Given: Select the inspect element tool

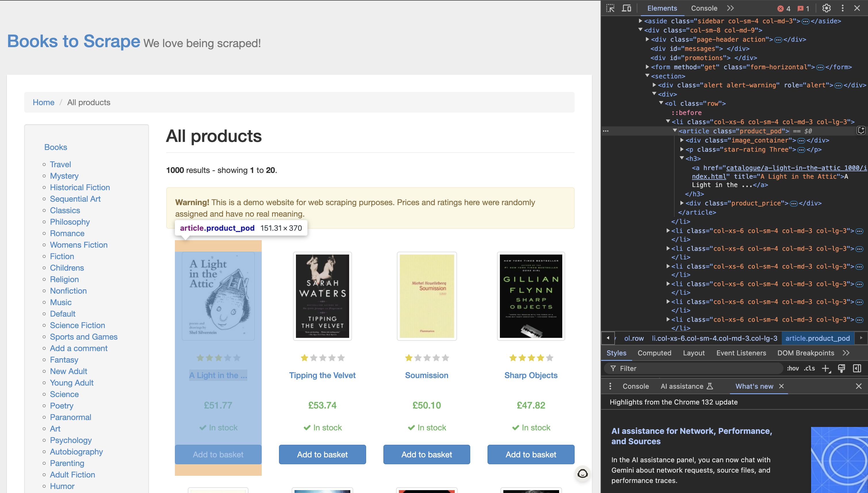Looking at the screenshot, I should tap(610, 8).
